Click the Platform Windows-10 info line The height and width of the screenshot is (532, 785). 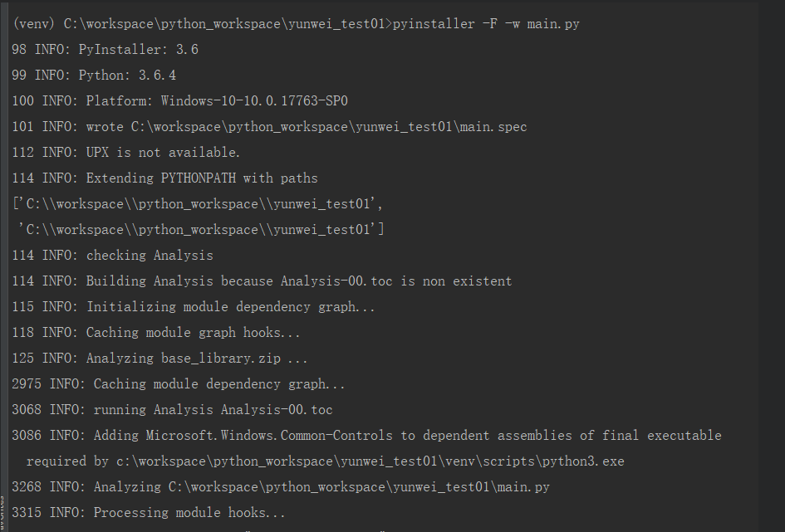pyautogui.click(x=179, y=101)
